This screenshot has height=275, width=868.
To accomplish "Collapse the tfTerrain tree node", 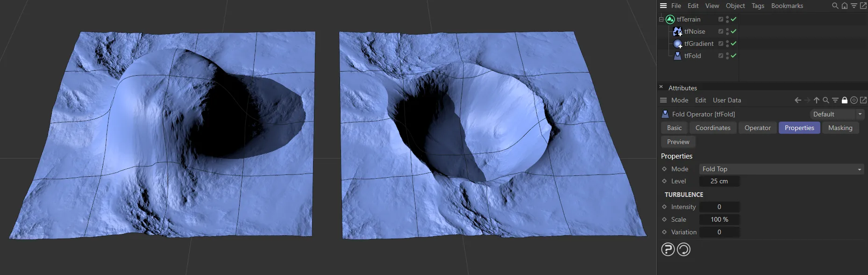I will 661,19.
